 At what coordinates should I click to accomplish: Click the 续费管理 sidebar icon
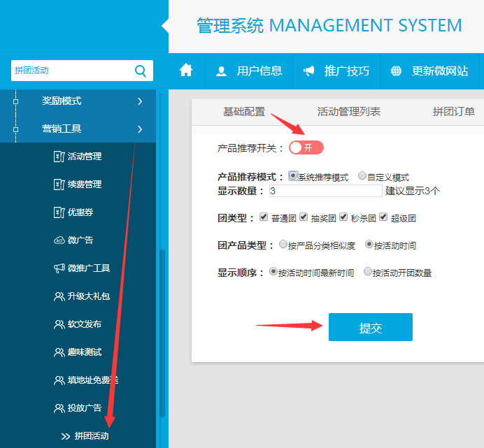59,185
